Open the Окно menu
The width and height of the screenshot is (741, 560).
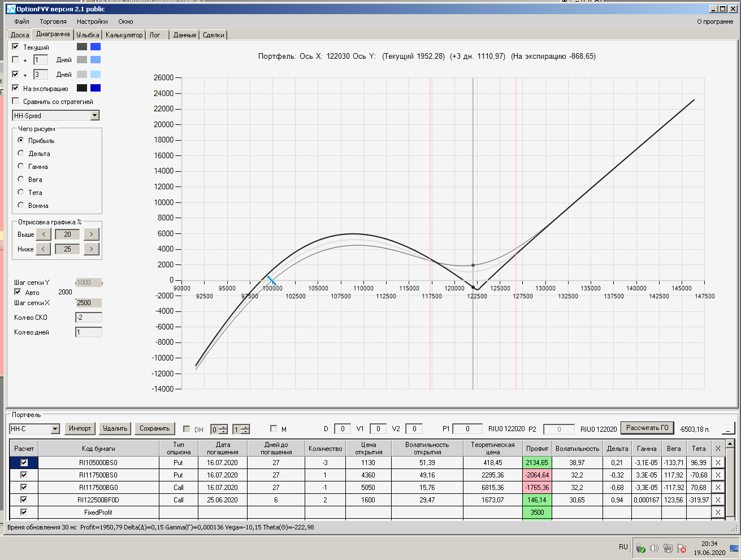pyautogui.click(x=125, y=21)
